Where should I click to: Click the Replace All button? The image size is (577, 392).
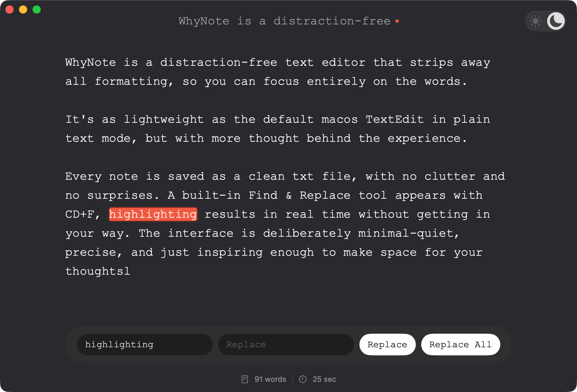click(x=461, y=345)
